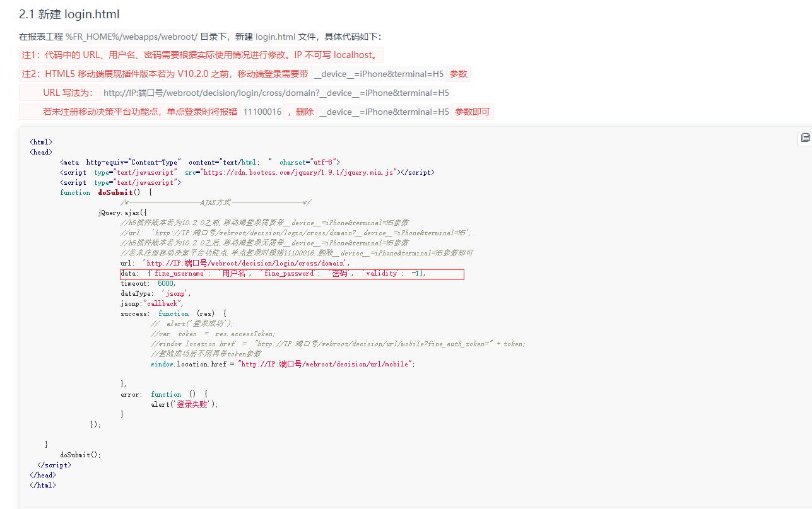Viewport: 812px width, 509px height.
Task: Click the closing '</html>' tag
Action: tap(43, 485)
